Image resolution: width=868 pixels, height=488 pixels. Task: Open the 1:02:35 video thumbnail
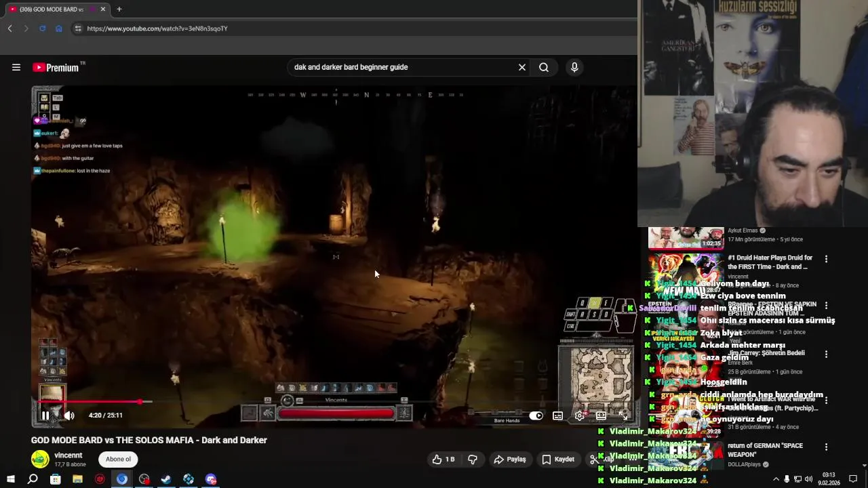point(686,239)
